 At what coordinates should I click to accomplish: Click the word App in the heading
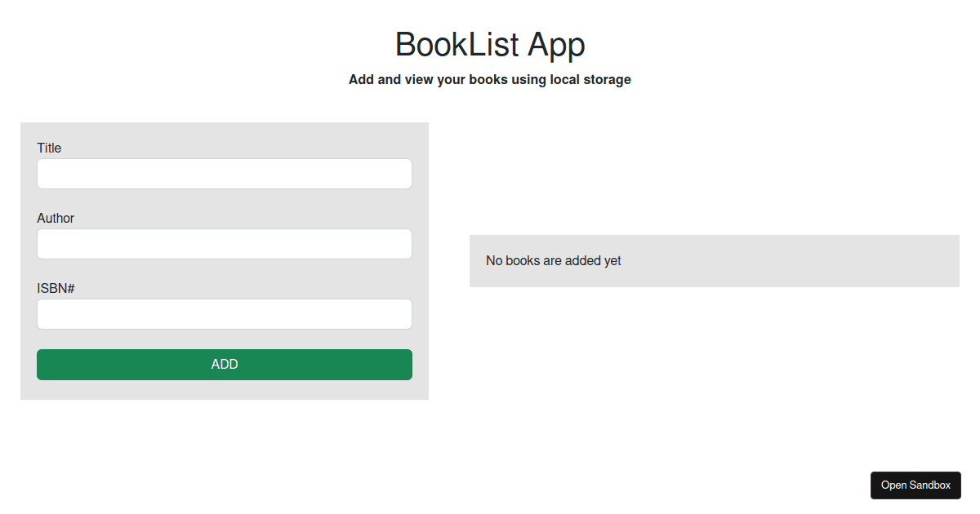click(x=555, y=45)
